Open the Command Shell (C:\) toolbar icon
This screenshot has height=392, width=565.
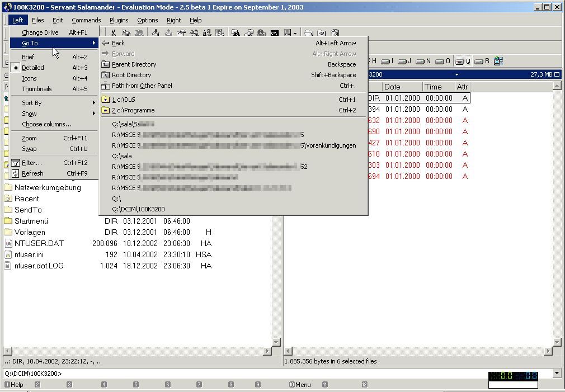[x=275, y=33]
